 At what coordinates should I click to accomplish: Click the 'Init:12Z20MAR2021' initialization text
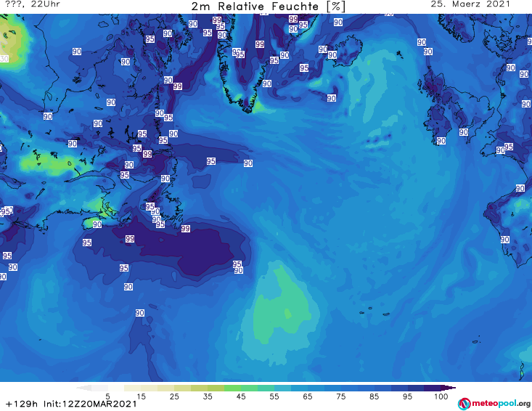click(90, 404)
